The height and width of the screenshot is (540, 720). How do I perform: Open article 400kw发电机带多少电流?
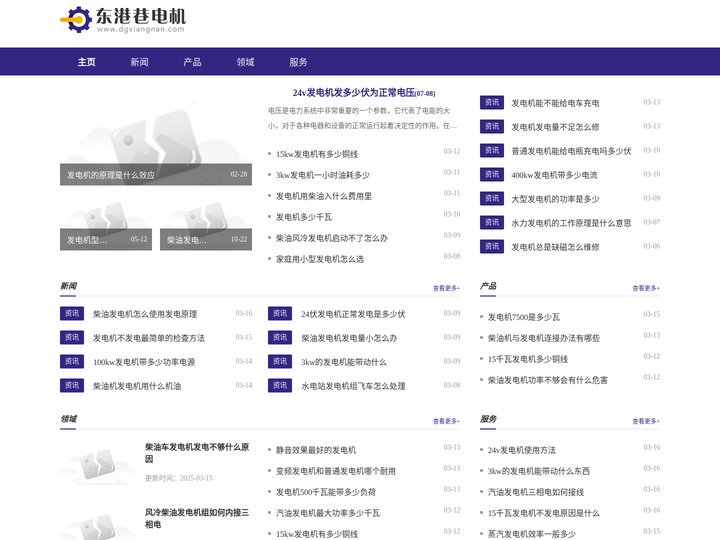[x=554, y=175]
